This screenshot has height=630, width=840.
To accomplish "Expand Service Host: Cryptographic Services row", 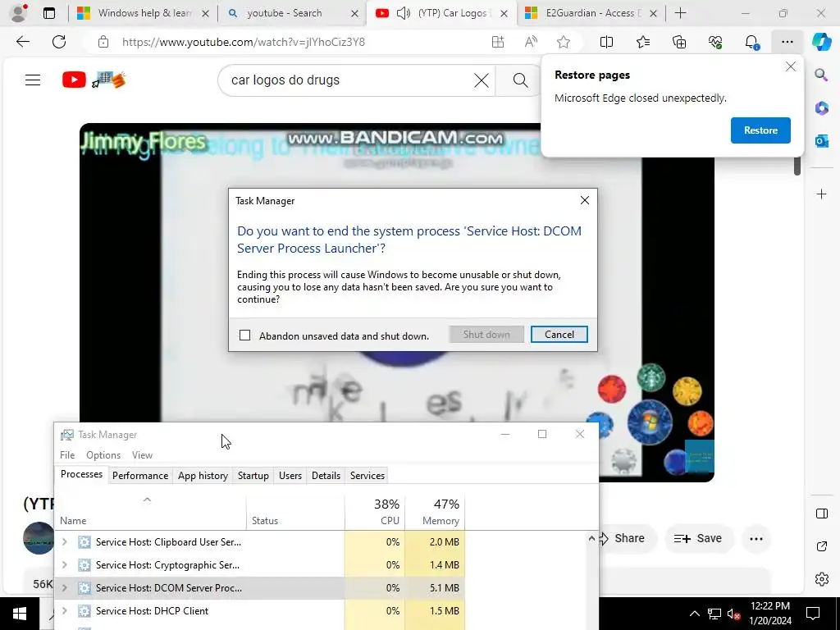I will 64,564.
